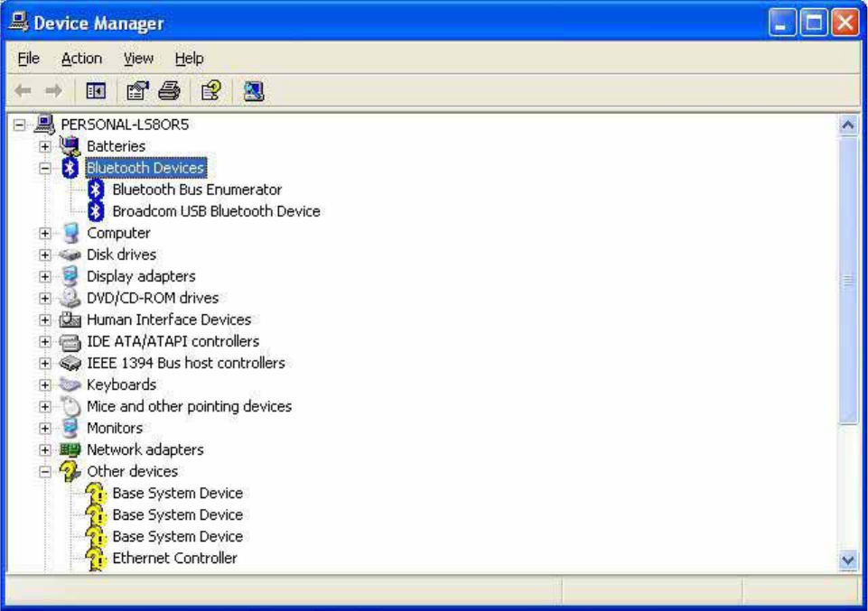Select the Bluetooth Devices label
Screen dimensions: 868x611
click(x=145, y=168)
